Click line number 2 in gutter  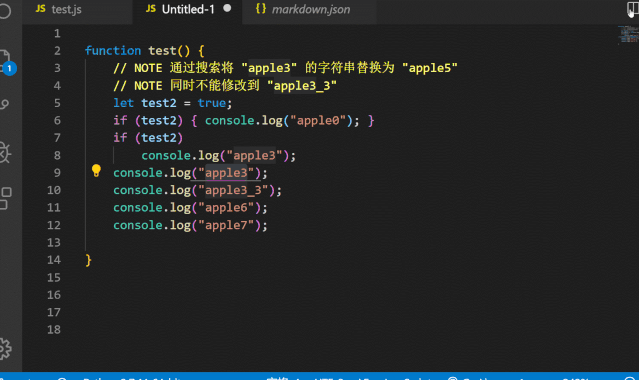pyautogui.click(x=57, y=51)
